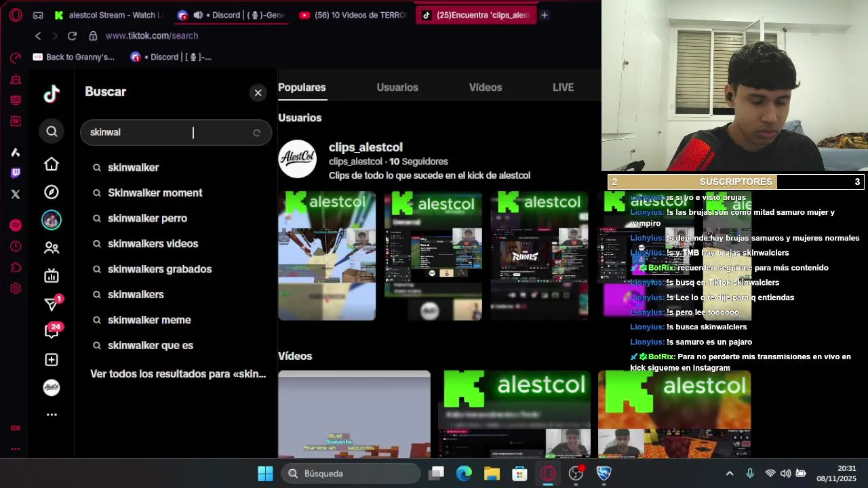868x488 pixels.
Task: Click TikTok sidebar search magnifier icon
Action: point(52,131)
